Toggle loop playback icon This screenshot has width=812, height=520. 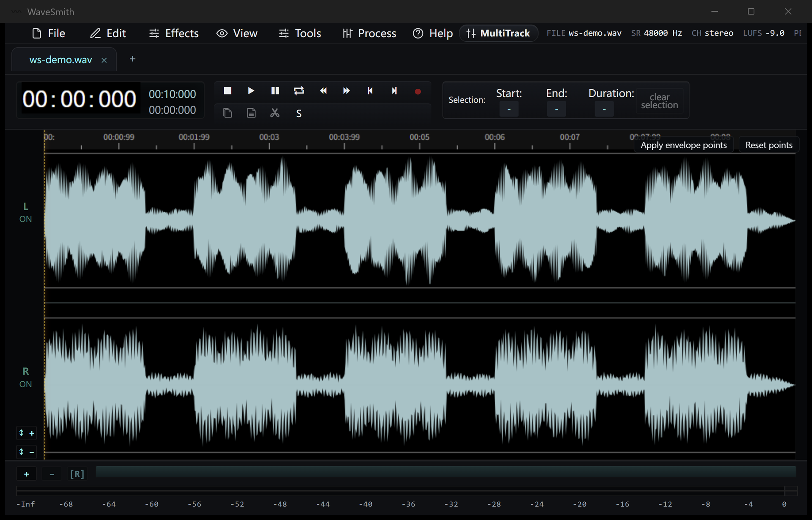[299, 91]
